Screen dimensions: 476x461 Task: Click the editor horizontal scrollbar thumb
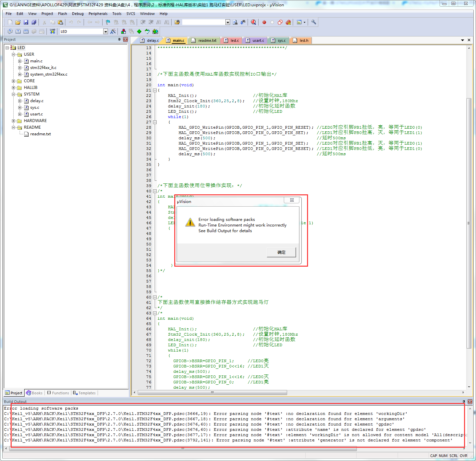[x=212, y=392]
